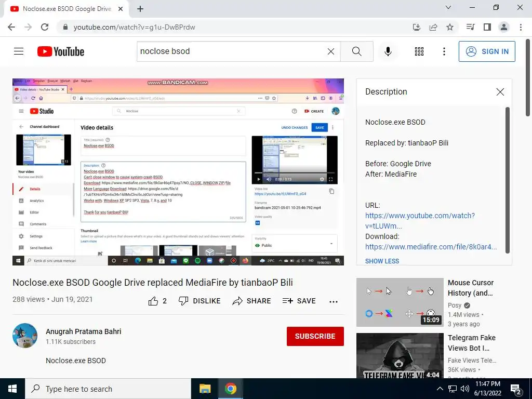Open more actions ellipsis under video
The width and height of the screenshot is (532, 399).
pos(334,301)
